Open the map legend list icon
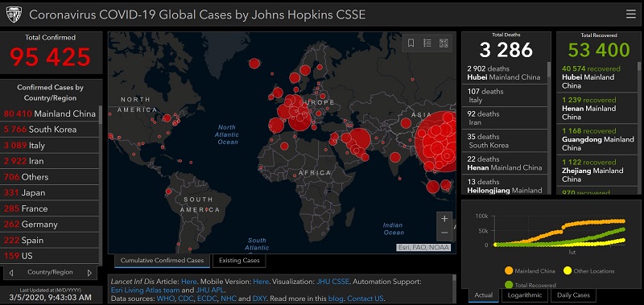This screenshot has height=305, width=644. point(427,43)
